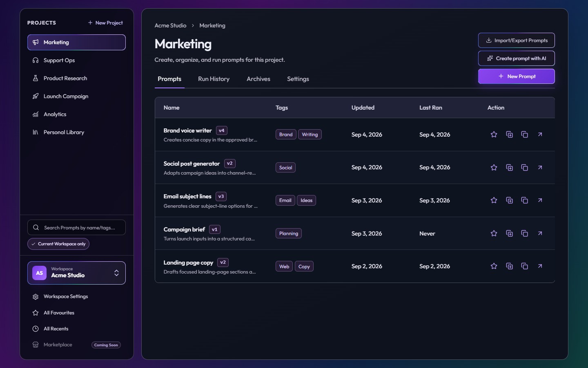Open the Support Ops project
This screenshot has width=588, height=368.
pyautogui.click(x=76, y=61)
